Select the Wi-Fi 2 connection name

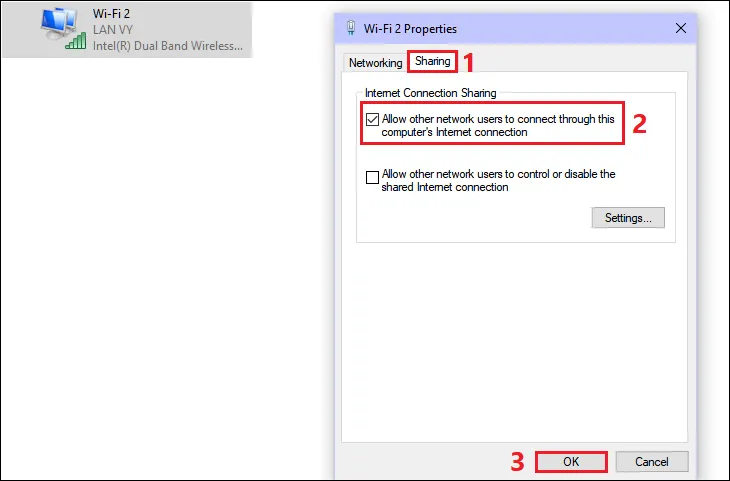tap(111, 14)
